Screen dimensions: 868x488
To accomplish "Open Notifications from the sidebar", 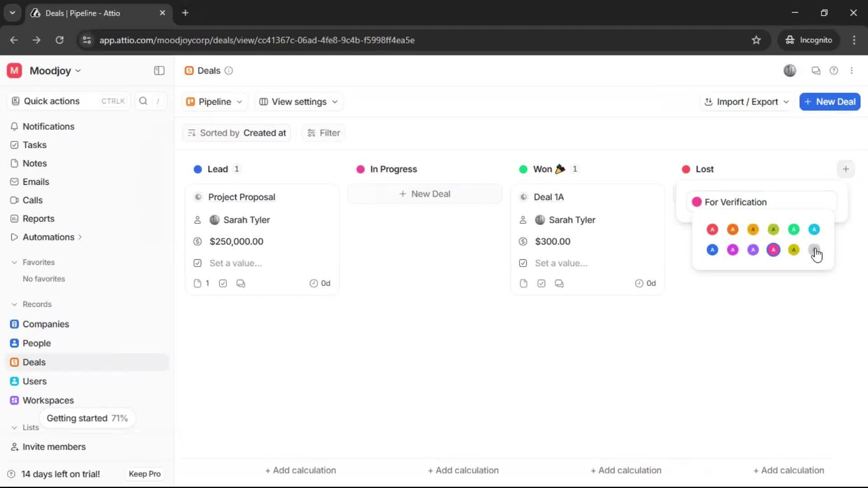I will tap(48, 127).
